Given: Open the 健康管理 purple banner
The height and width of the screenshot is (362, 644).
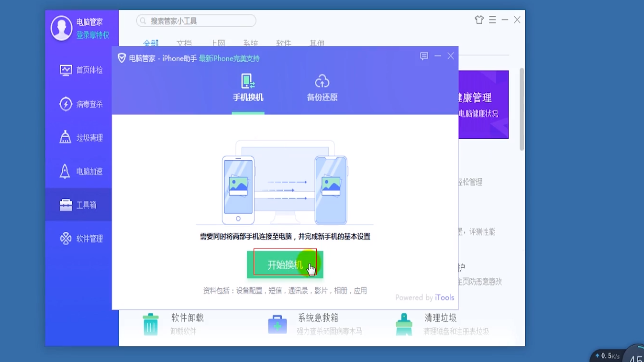Looking at the screenshot, I should point(483,105).
